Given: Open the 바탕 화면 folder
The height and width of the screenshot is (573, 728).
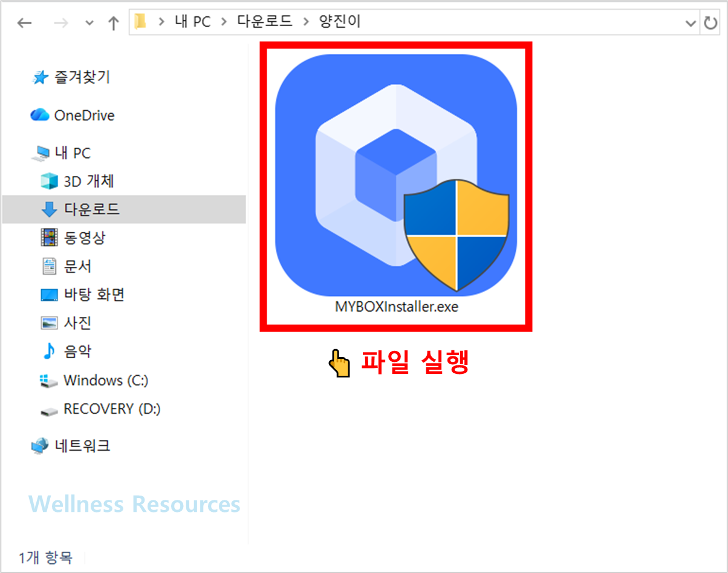Looking at the screenshot, I should tap(82, 295).
